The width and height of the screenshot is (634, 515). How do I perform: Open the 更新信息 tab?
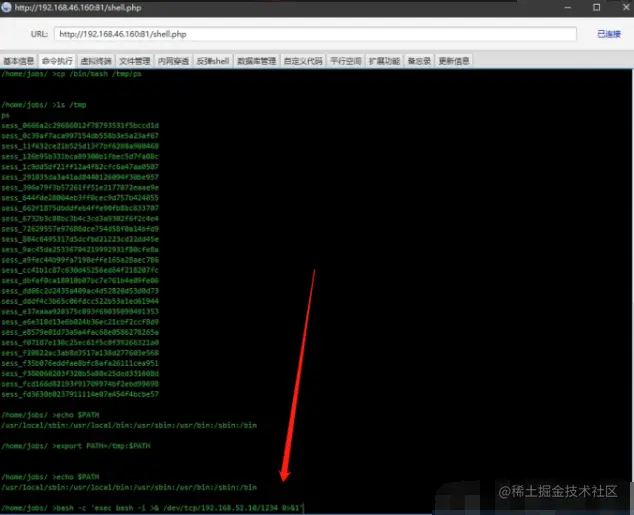tap(454, 61)
